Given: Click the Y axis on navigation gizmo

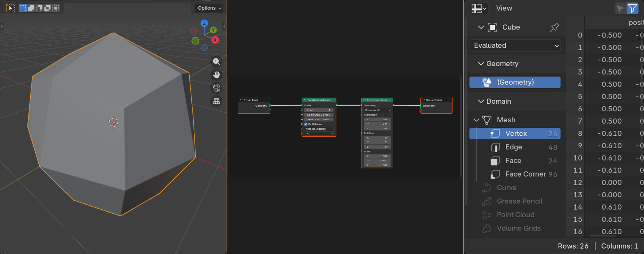Looking at the screenshot, I should 213,30.
